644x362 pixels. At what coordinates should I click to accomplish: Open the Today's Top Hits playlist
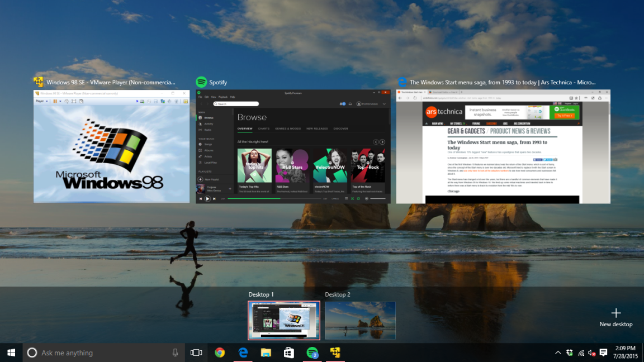(x=254, y=165)
